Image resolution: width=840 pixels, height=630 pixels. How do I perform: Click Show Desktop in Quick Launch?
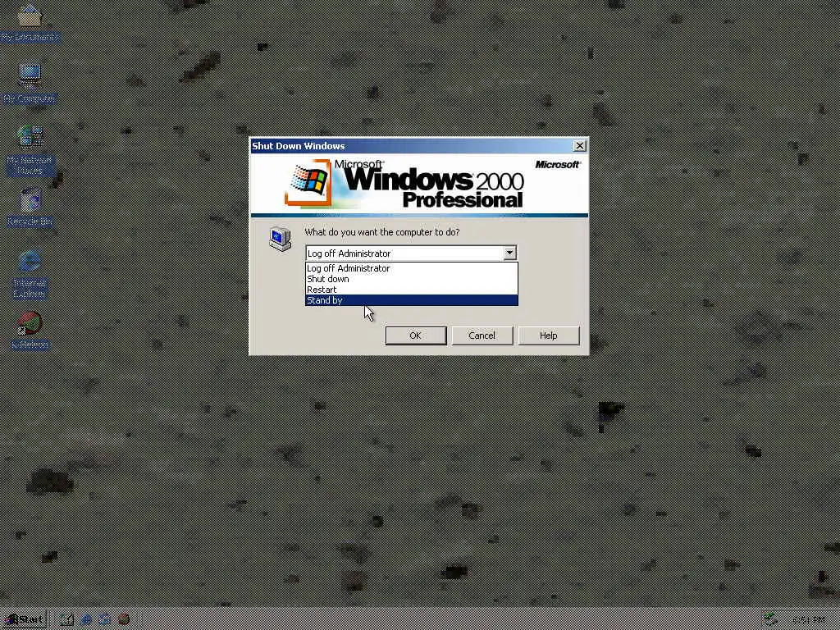point(67,620)
